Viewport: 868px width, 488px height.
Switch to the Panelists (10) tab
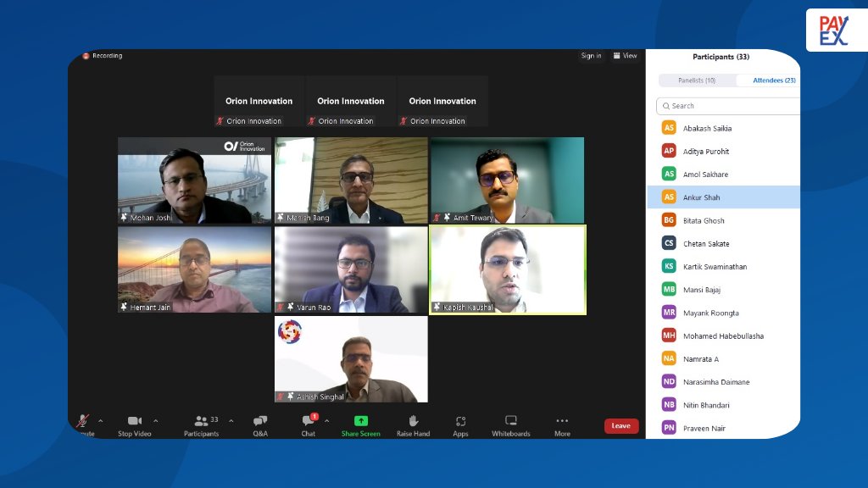pos(697,80)
